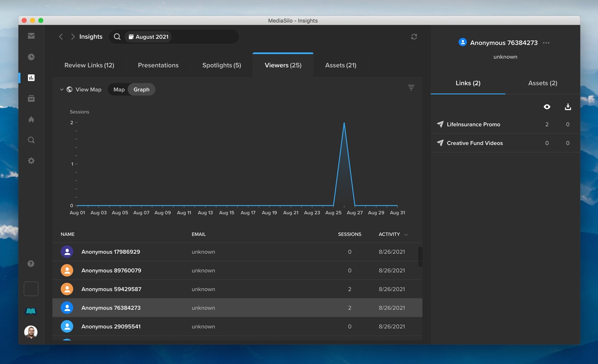Screen dimensions: 598x364
Task: Click the refresh icon above the report
Action: point(414,36)
